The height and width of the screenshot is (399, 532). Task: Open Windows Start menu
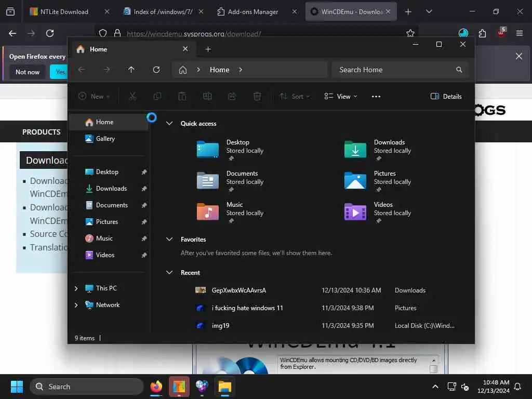(x=17, y=387)
